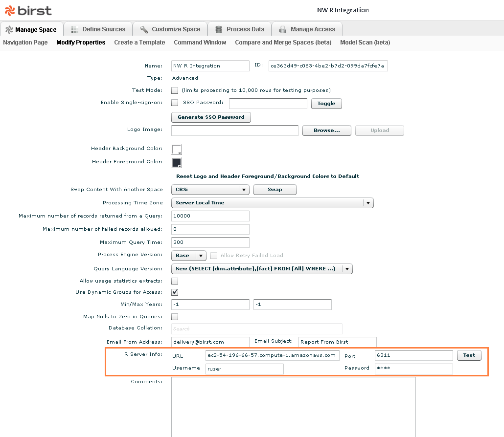Select Modify Properties submenu item

click(x=81, y=43)
